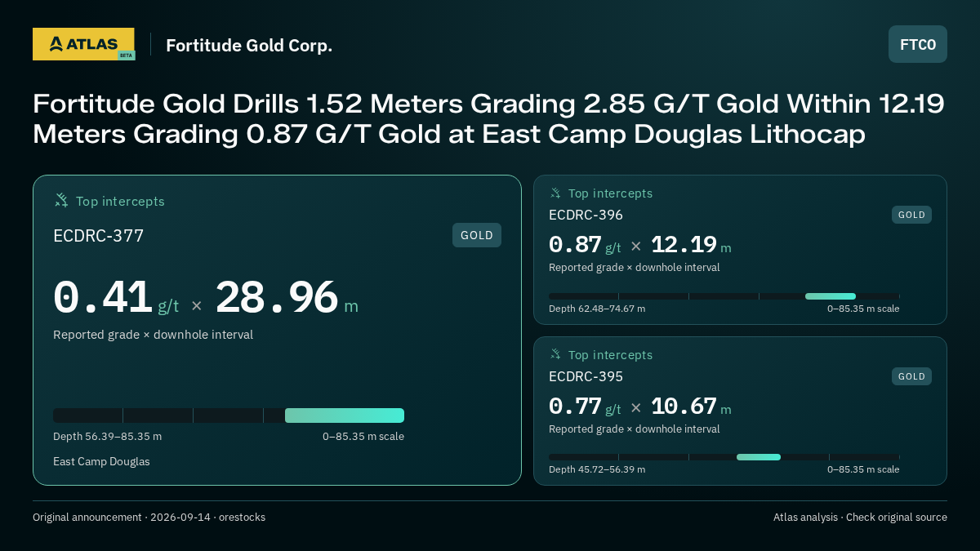
Task: Click the ECDRC-377 depth interval bar
Action: [229, 415]
